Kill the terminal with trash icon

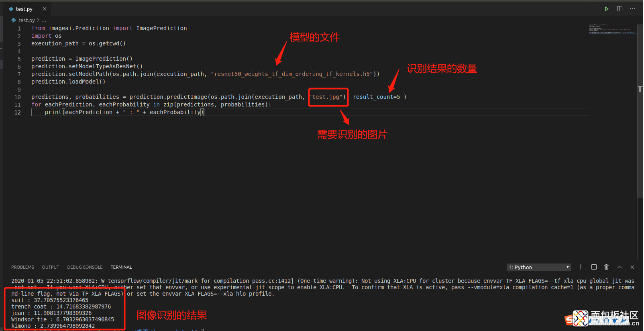pyautogui.click(x=606, y=267)
